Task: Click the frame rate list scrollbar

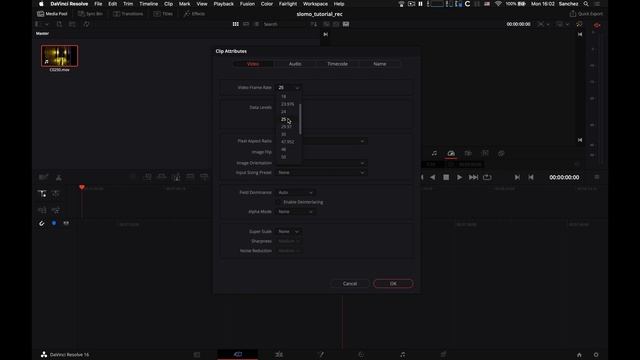Action: (x=300, y=119)
